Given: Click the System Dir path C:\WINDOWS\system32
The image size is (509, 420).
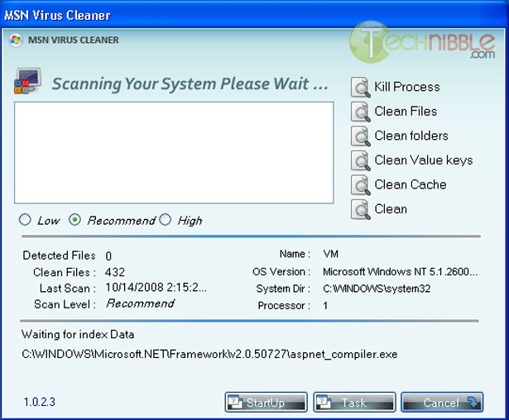Looking at the screenshot, I should 377,289.
